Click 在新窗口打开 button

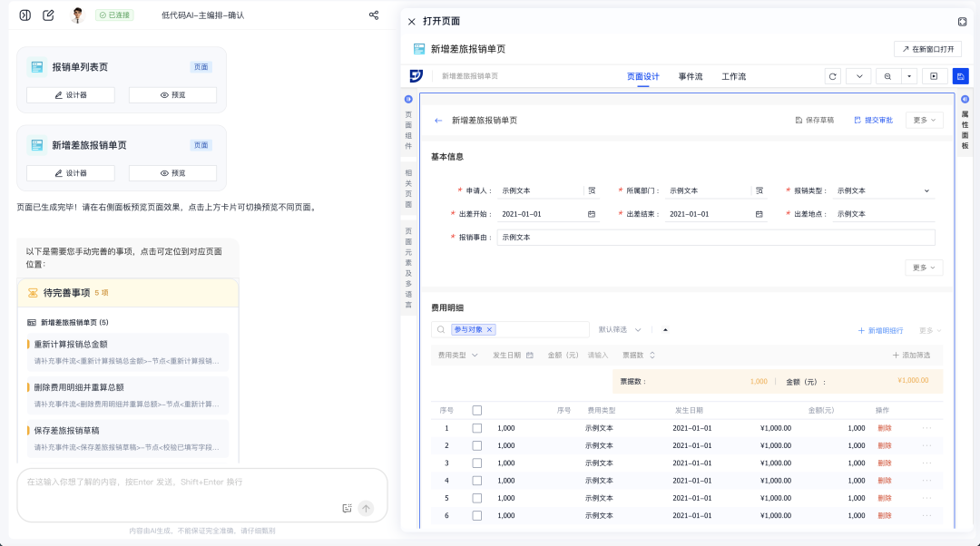[x=927, y=49]
